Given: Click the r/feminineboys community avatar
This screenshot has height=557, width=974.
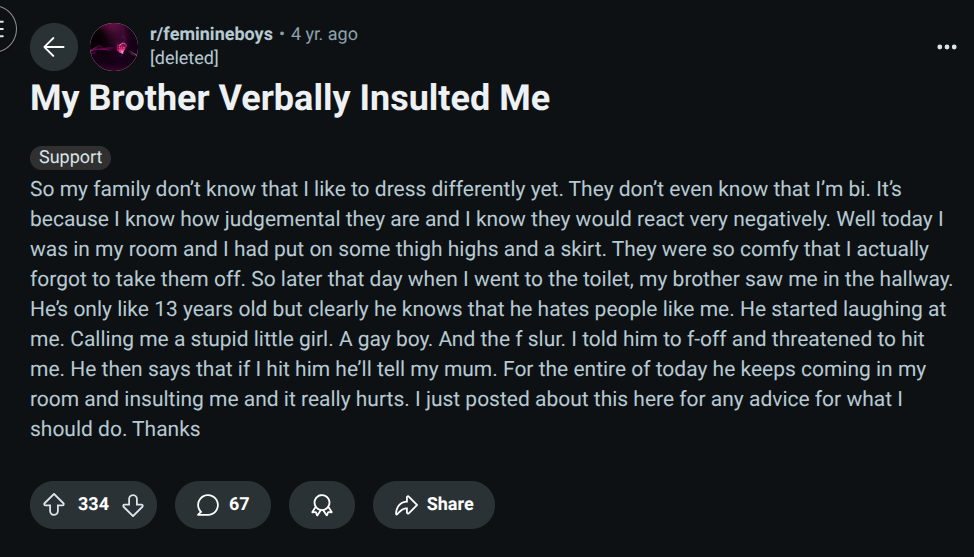Looking at the screenshot, I should pos(114,47).
